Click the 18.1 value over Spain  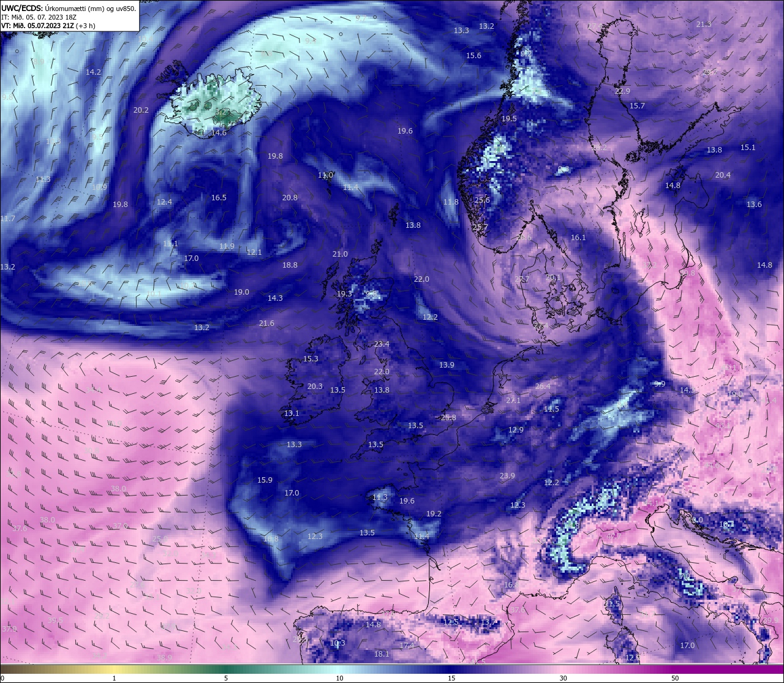382,654
